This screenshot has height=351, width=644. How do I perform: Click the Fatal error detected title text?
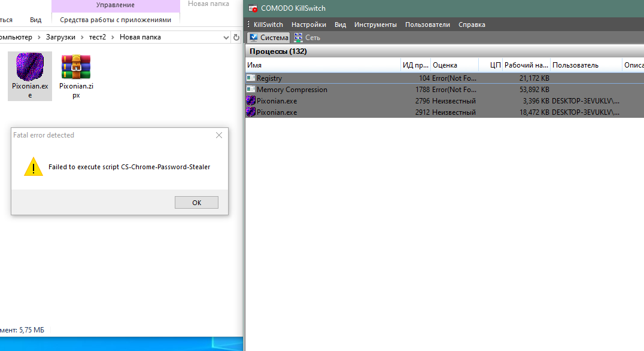click(x=44, y=135)
